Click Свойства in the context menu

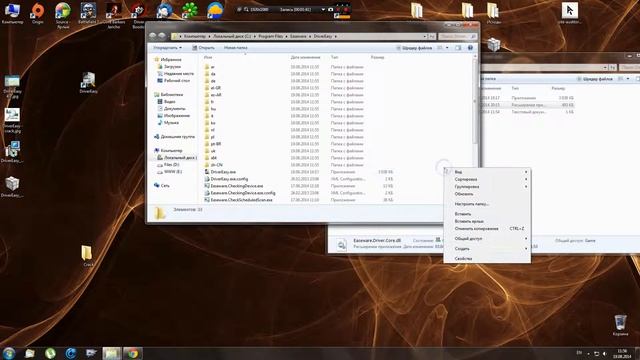pos(487,258)
